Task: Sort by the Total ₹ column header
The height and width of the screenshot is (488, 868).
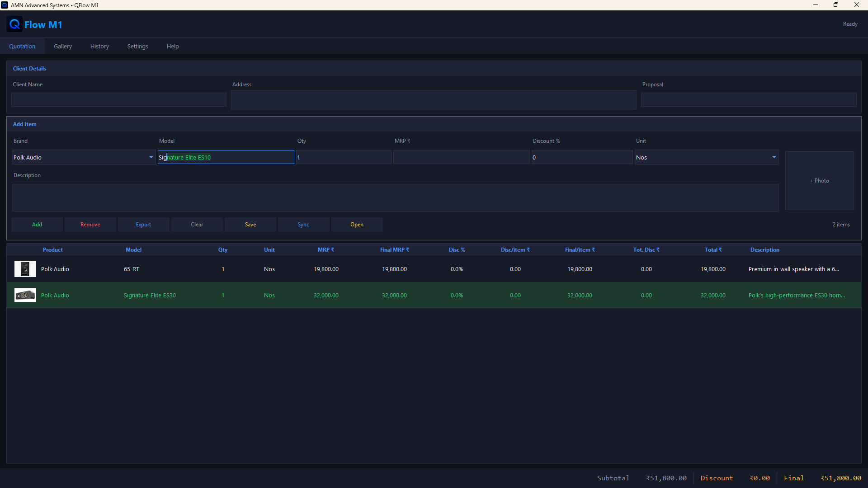Action: (x=713, y=250)
